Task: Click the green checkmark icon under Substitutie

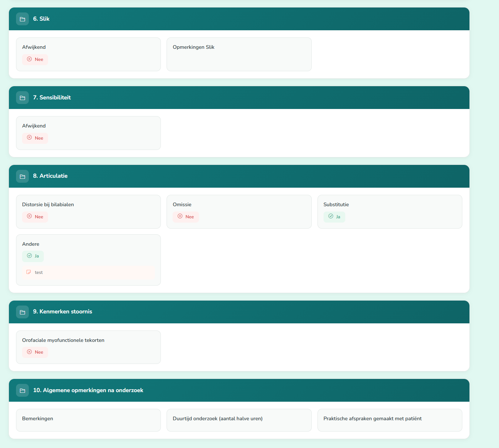Action: click(331, 216)
